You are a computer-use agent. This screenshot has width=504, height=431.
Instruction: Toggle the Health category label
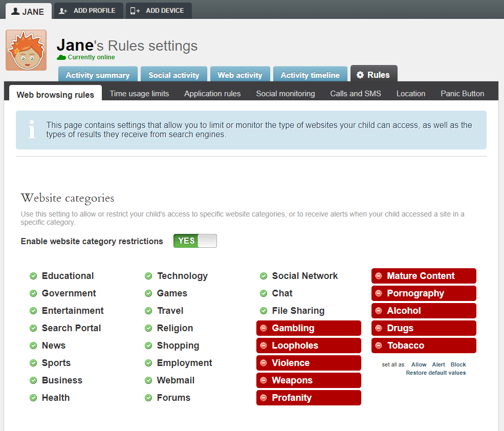(56, 398)
